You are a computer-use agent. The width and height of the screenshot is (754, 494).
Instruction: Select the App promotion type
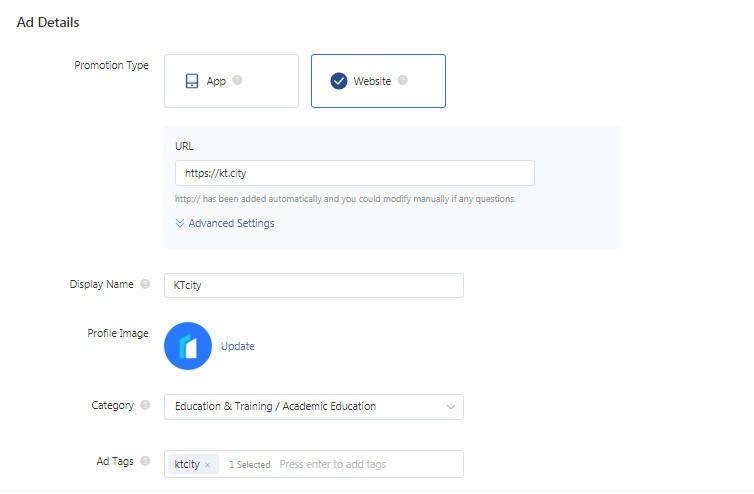click(x=231, y=81)
